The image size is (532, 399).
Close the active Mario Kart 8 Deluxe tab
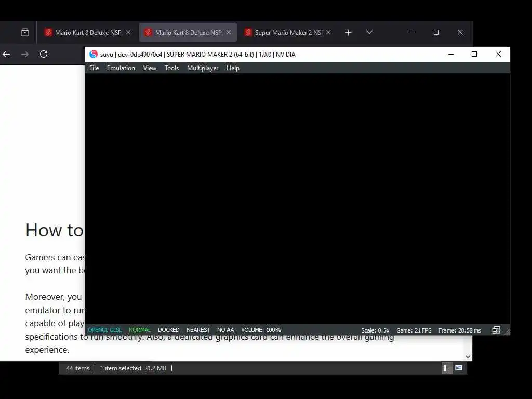click(x=229, y=32)
